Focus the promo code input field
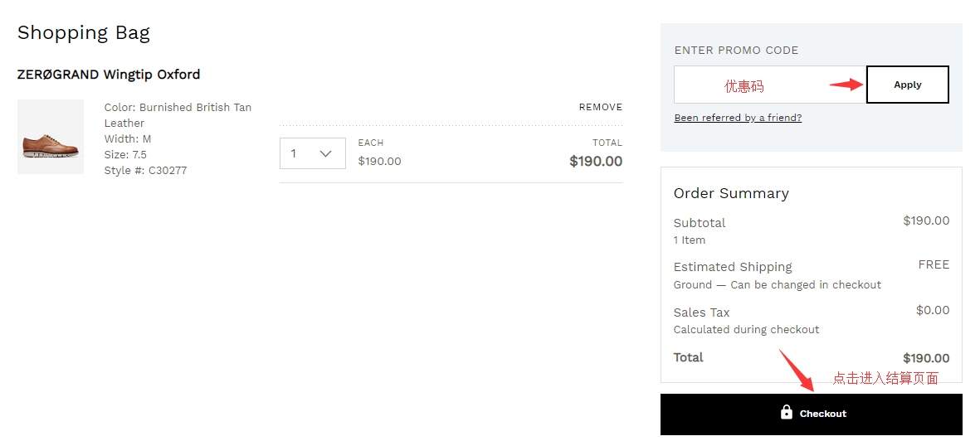980x441 pixels. click(x=769, y=85)
